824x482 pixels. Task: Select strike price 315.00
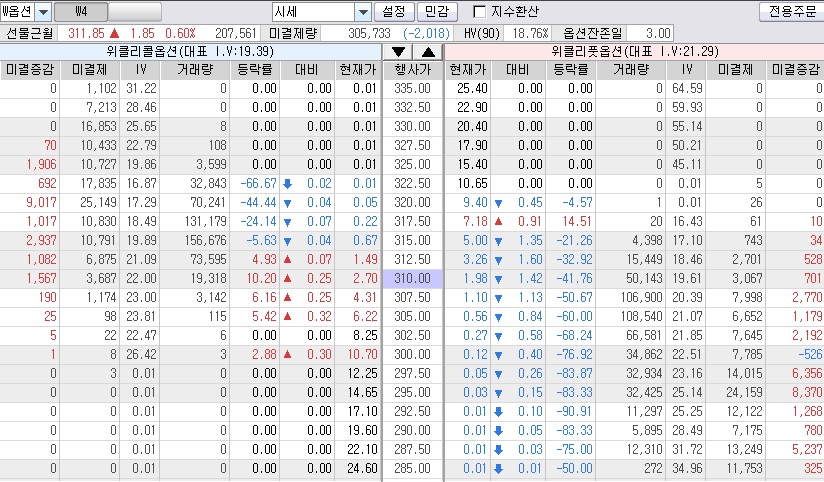413,240
